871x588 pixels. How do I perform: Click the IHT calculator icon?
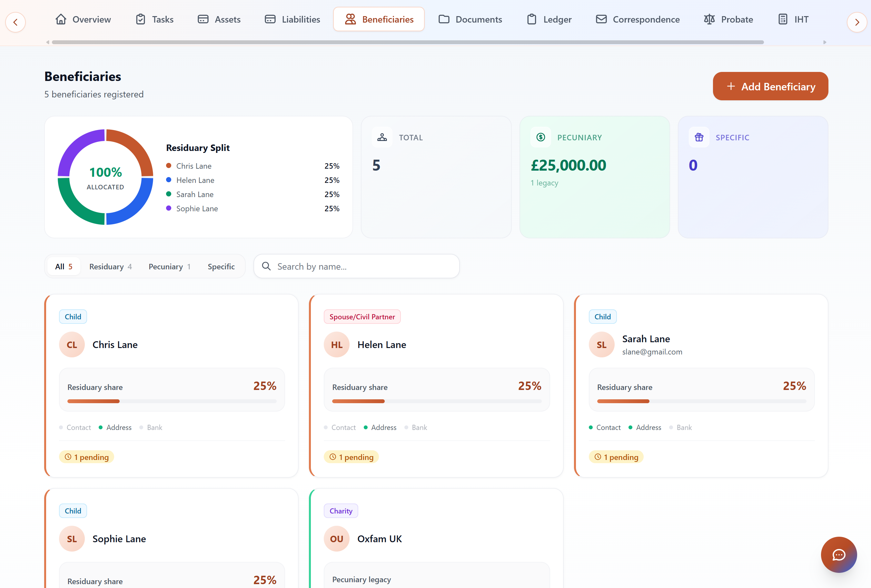pos(783,19)
